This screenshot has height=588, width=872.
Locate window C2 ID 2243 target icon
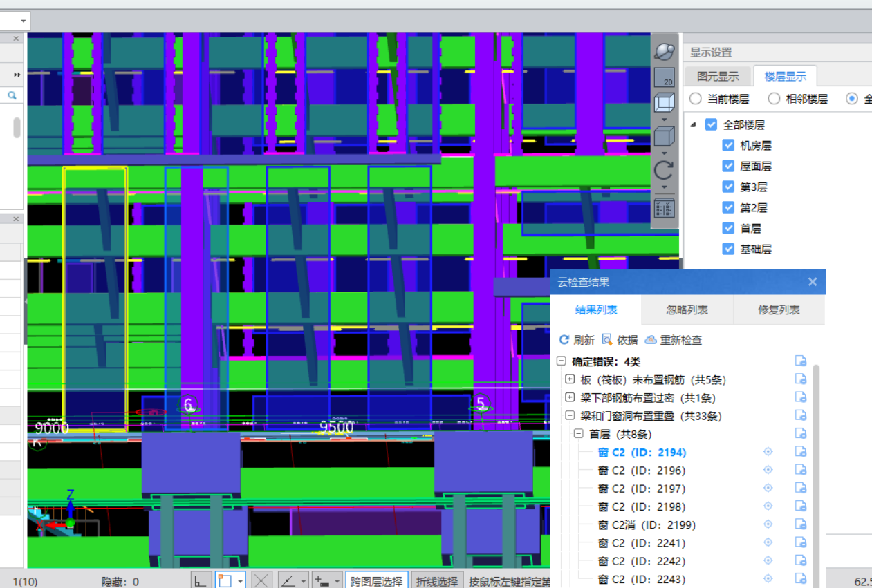tap(768, 578)
